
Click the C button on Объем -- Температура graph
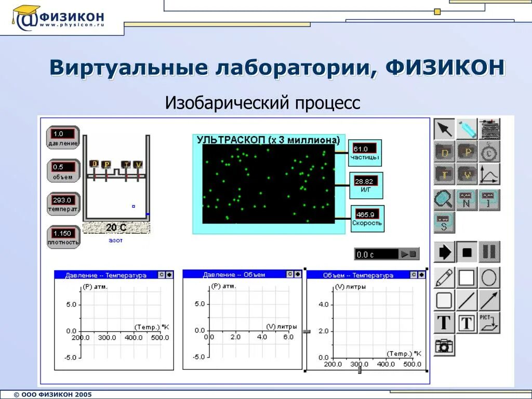(414, 275)
